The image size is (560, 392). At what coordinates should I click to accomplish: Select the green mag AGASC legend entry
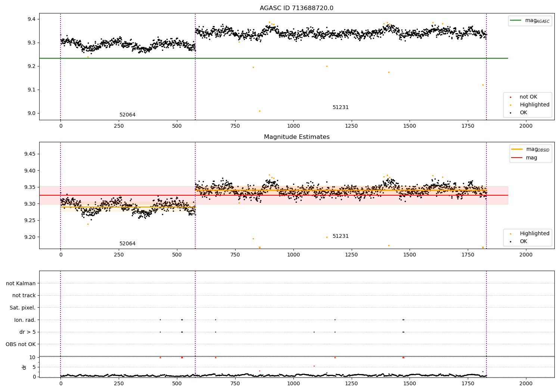click(x=530, y=21)
